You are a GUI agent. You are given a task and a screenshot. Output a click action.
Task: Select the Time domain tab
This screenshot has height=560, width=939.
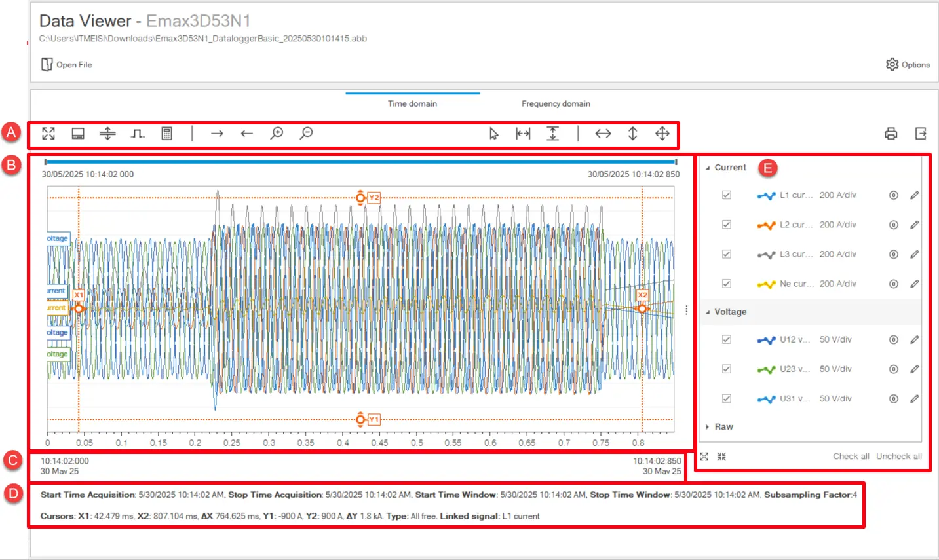412,103
